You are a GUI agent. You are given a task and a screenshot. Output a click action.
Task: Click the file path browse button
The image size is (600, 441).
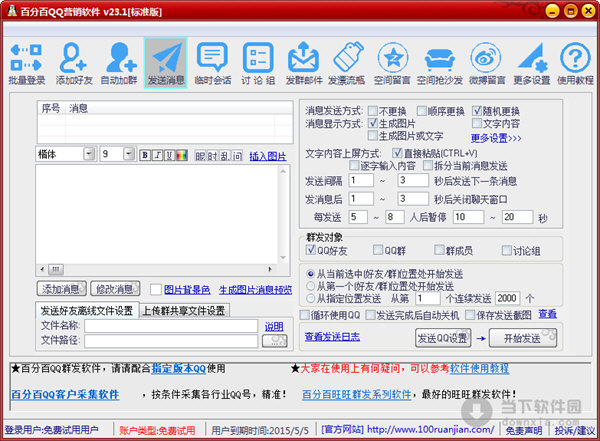coord(275,341)
